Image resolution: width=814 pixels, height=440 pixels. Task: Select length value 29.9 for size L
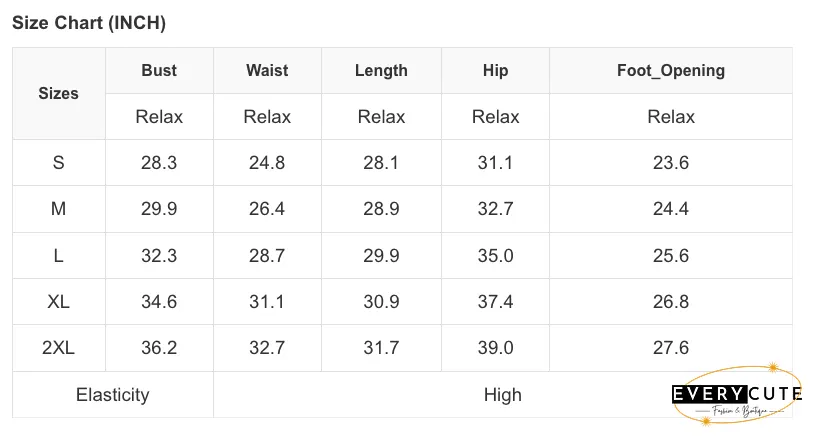coord(381,255)
